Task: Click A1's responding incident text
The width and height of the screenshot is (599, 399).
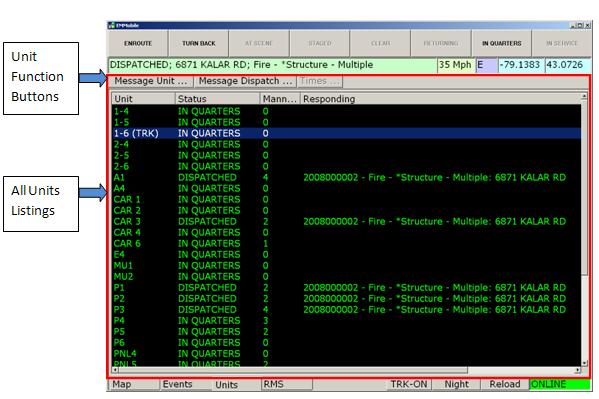Action: pyautogui.click(x=434, y=177)
